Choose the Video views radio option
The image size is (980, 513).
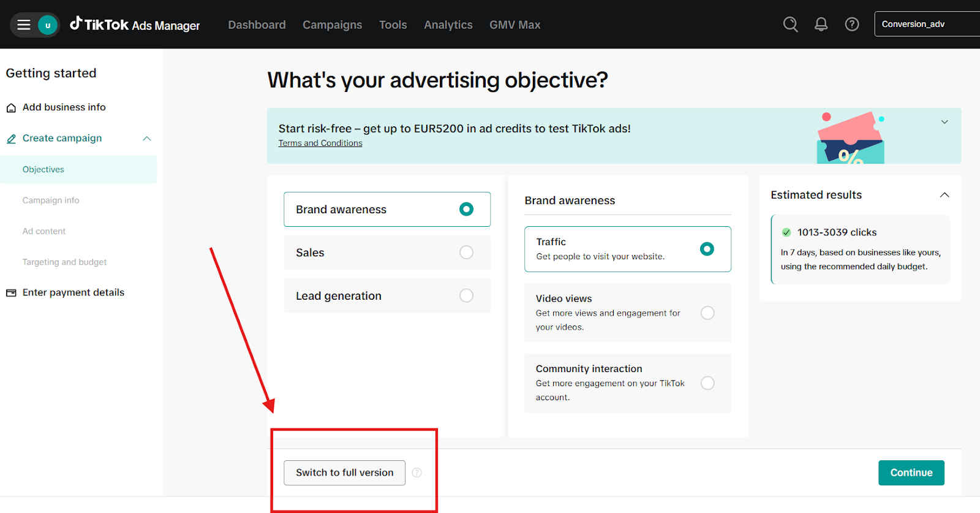click(x=707, y=313)
